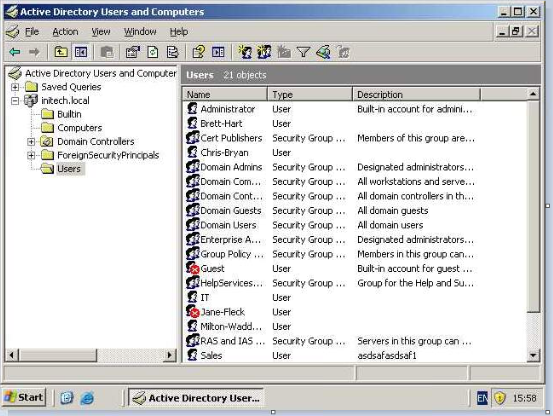Click the Show Desktop quick launch icon
553x416 pixels.
pos(67,398)
